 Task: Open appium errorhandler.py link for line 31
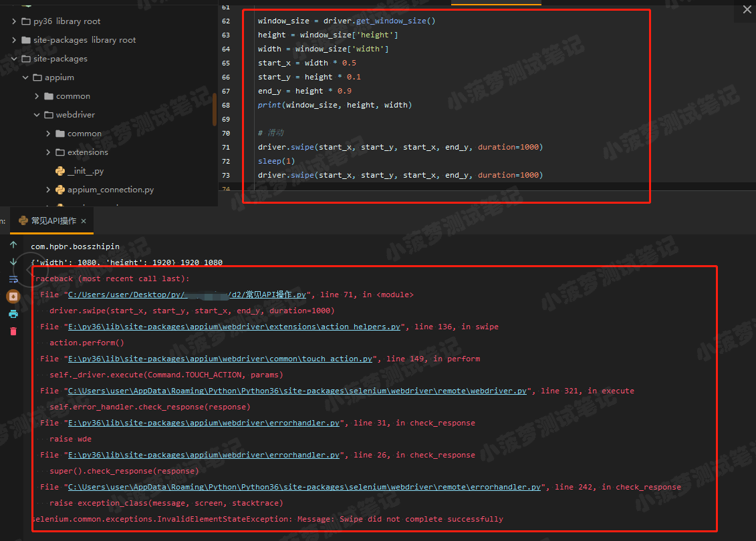[x=203, y=423]
